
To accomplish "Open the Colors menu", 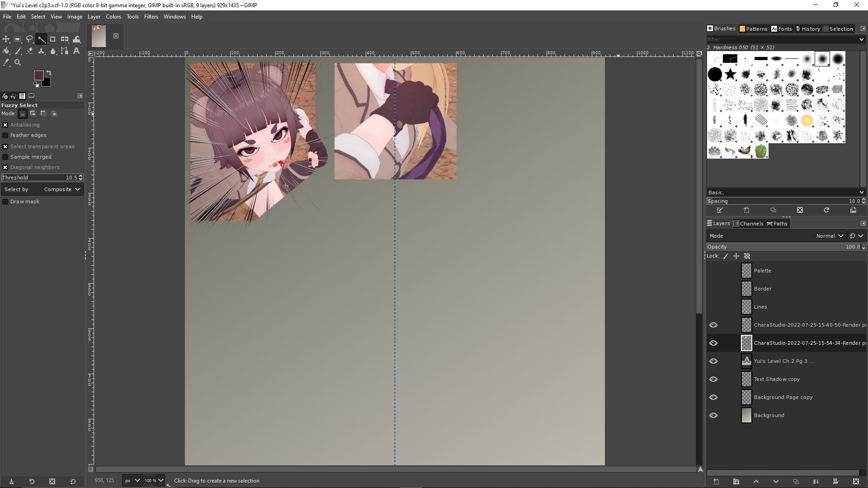I will click(x=113, y=17).
